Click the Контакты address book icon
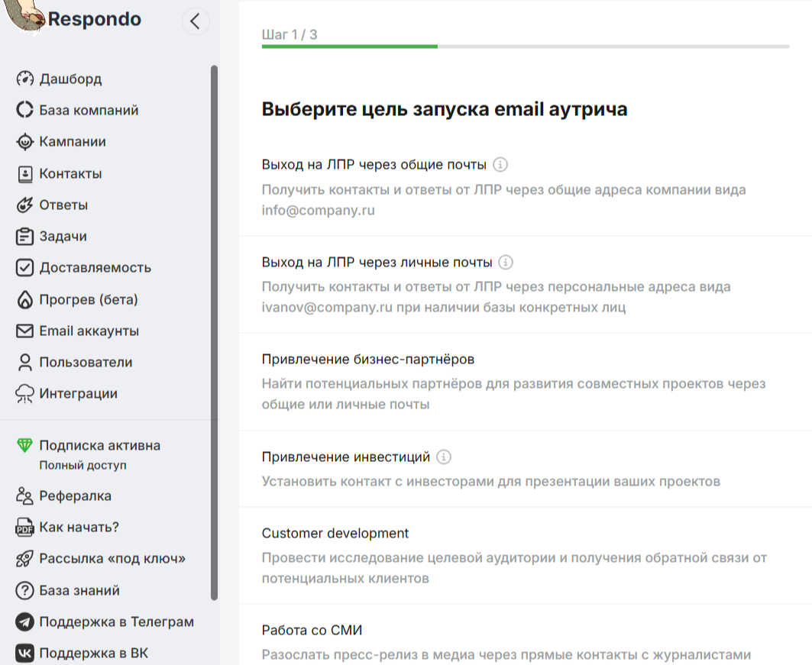 pos(25,174)
